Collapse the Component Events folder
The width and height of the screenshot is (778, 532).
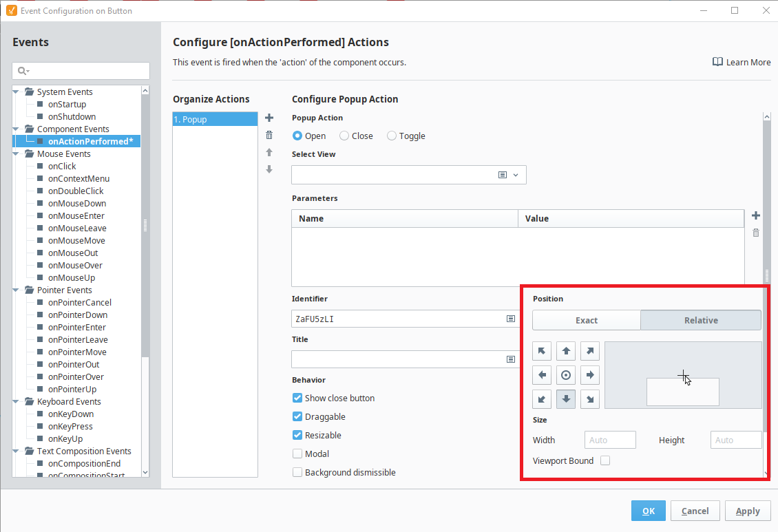coord(16,129)
